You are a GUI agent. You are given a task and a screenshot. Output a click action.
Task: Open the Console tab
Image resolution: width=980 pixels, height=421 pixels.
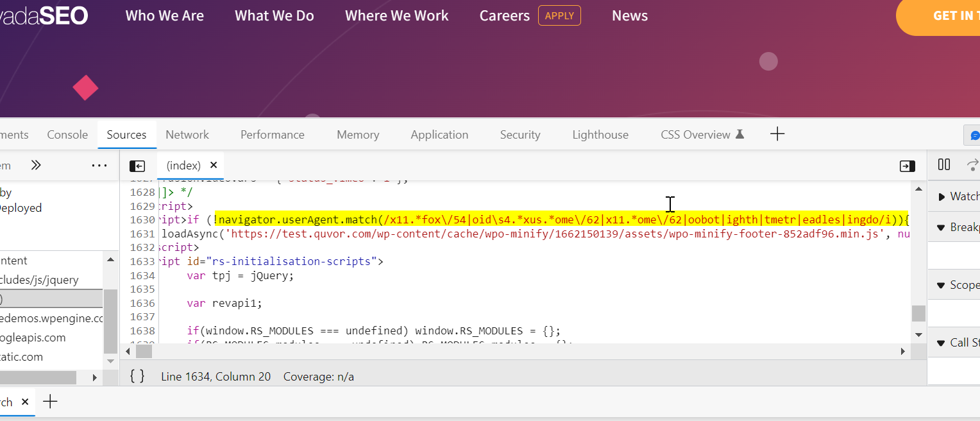point(67,135)
